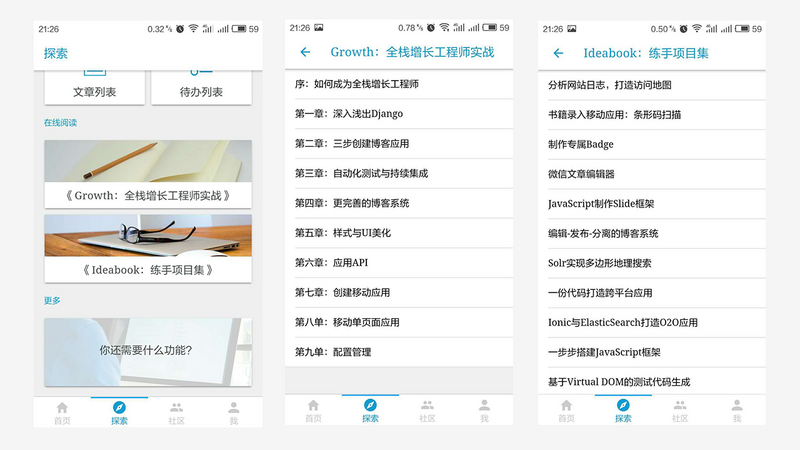Screen dimensions: 800x450
Task: Open 第八单：移动单页面应用
Action: (399, 322)
